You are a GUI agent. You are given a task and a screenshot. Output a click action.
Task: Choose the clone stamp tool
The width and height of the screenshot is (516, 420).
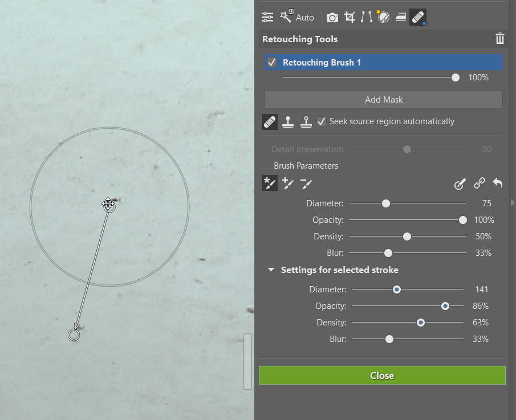pos(289,121)
